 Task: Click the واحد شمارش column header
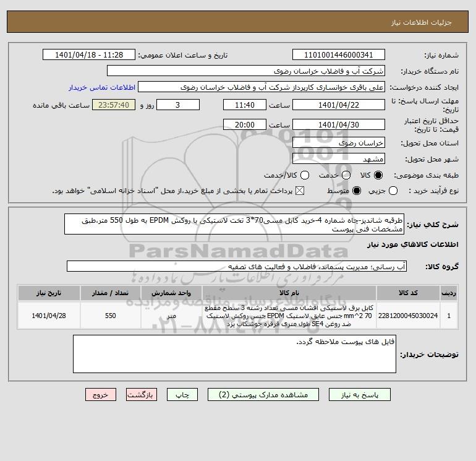pos(171,293)
